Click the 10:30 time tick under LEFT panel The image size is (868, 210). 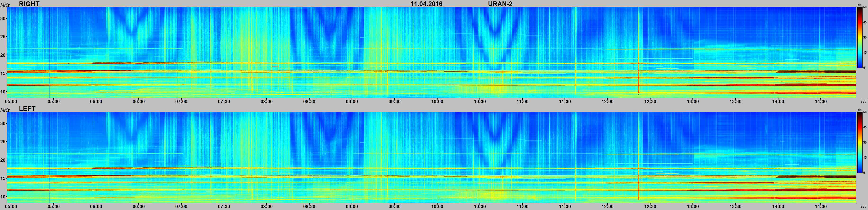pyautogui.click(x=480, y=206)
